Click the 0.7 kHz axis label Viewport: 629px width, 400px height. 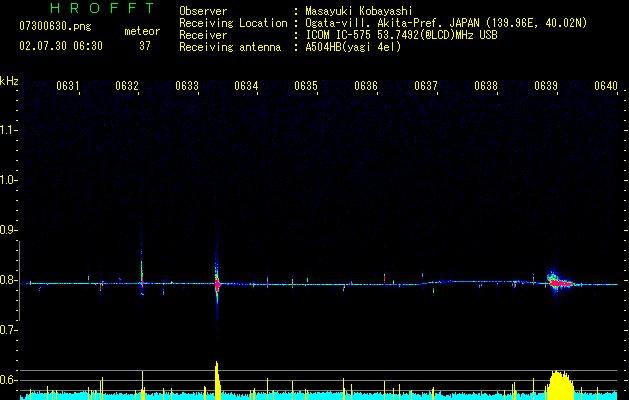coord(8,330)
